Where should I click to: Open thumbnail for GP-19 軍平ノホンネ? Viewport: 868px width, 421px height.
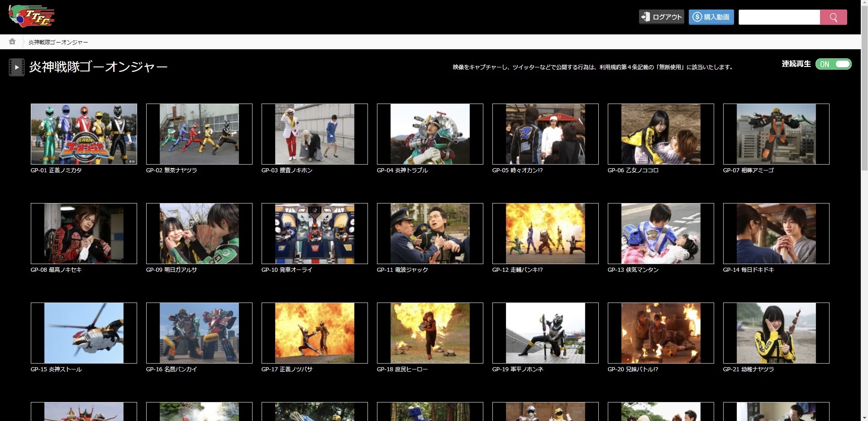point(545,333)
